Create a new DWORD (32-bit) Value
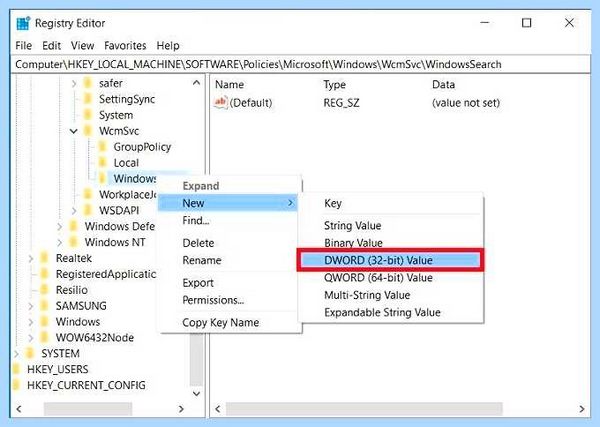This screenshot has height=427, width=600. 391,261
